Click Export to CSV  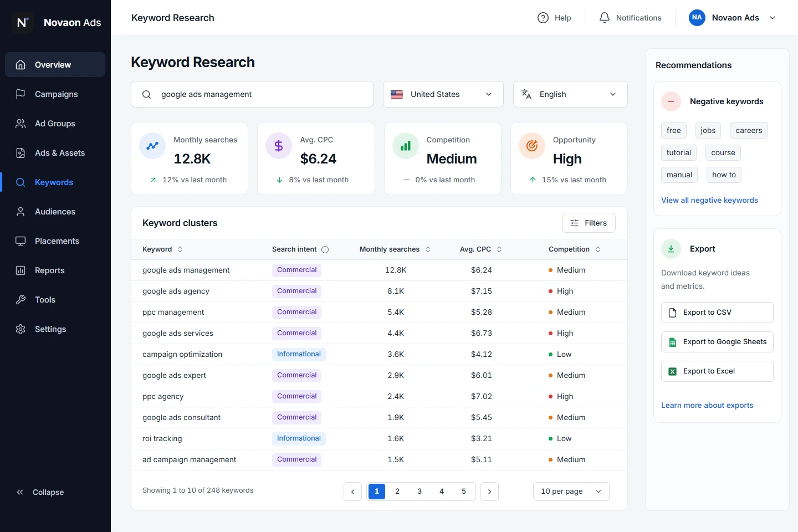tap(717, 313)
